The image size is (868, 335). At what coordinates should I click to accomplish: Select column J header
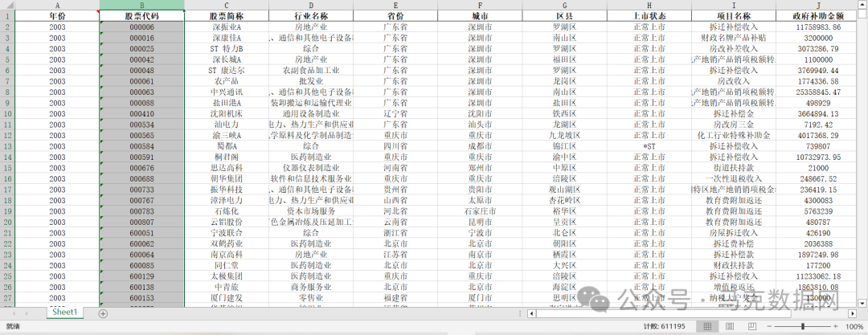pyautogui.click(x=817, y=5)
